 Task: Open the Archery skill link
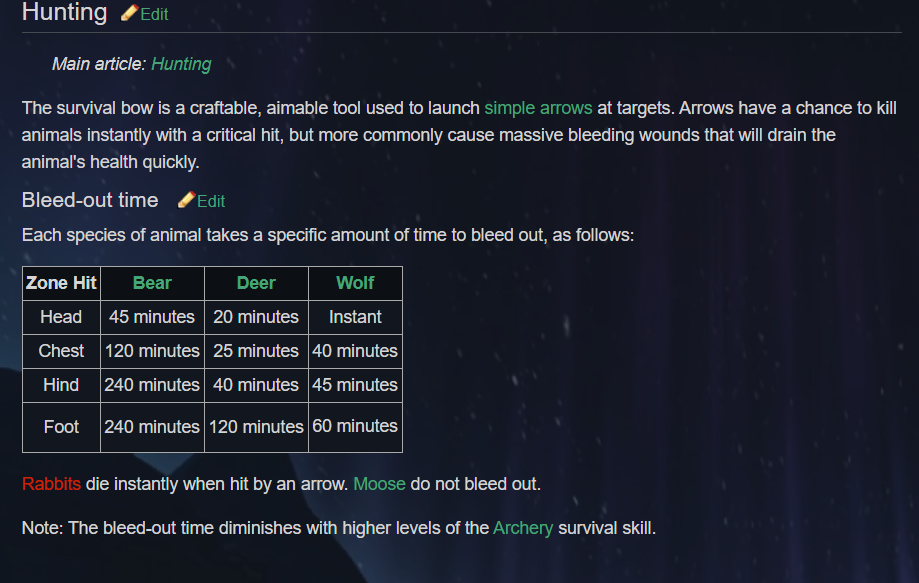(522, 527)
